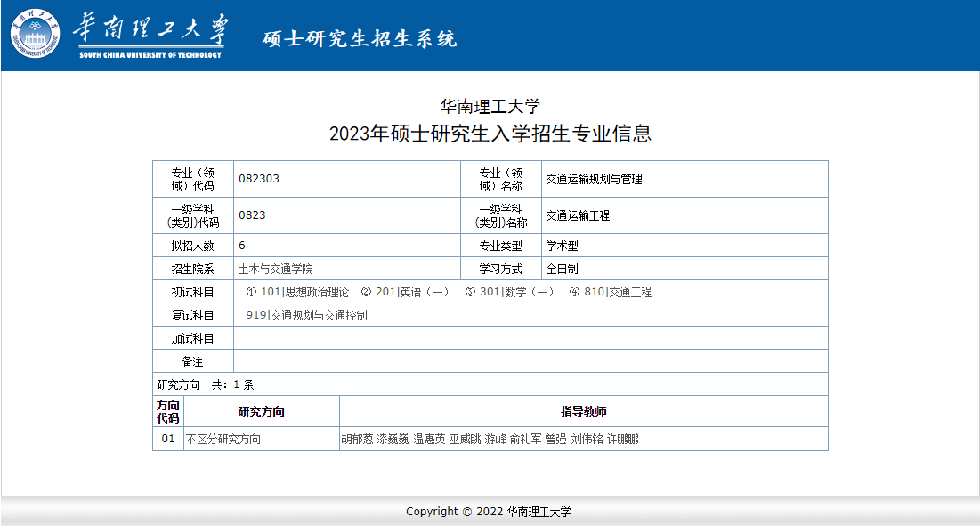
Task: Click advisor name 俞礼军
Action: coord(525,439)
